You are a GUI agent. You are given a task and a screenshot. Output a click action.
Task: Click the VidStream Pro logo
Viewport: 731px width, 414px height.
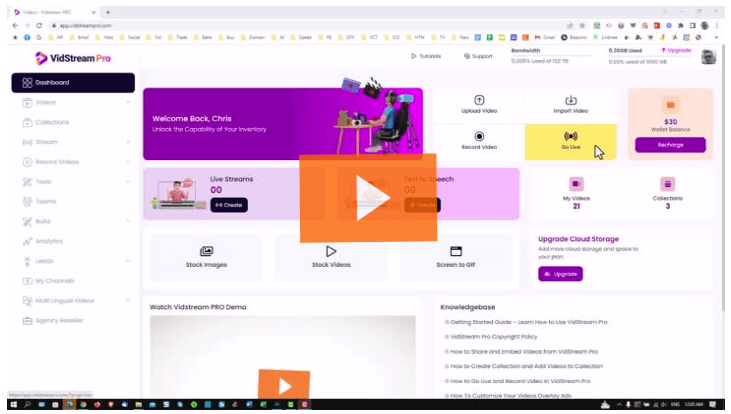point(73,58)
